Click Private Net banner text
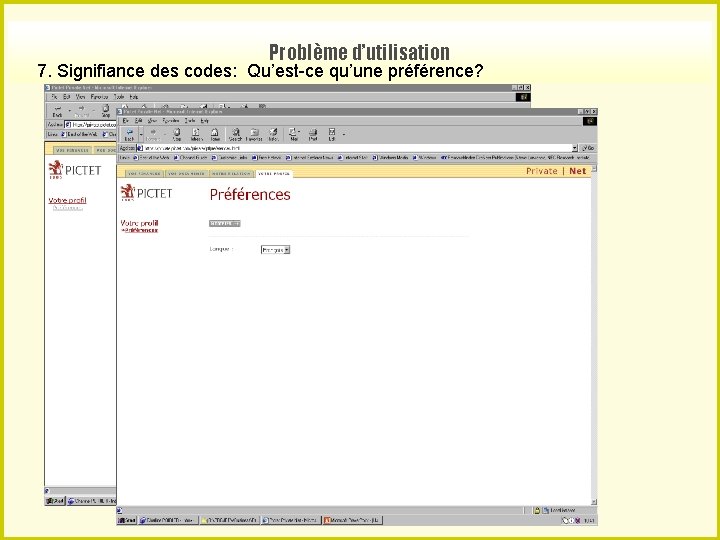 pos(556,171)
